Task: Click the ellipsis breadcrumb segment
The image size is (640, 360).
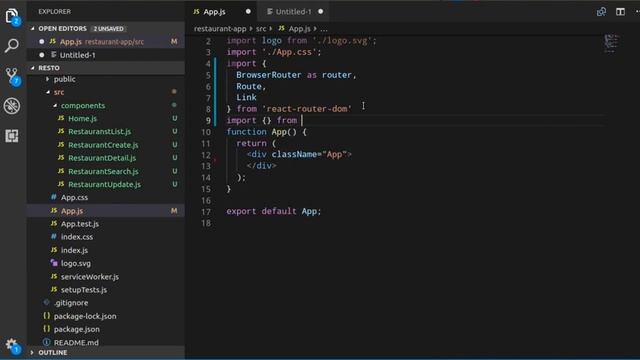Action: [x=324, y=29]
